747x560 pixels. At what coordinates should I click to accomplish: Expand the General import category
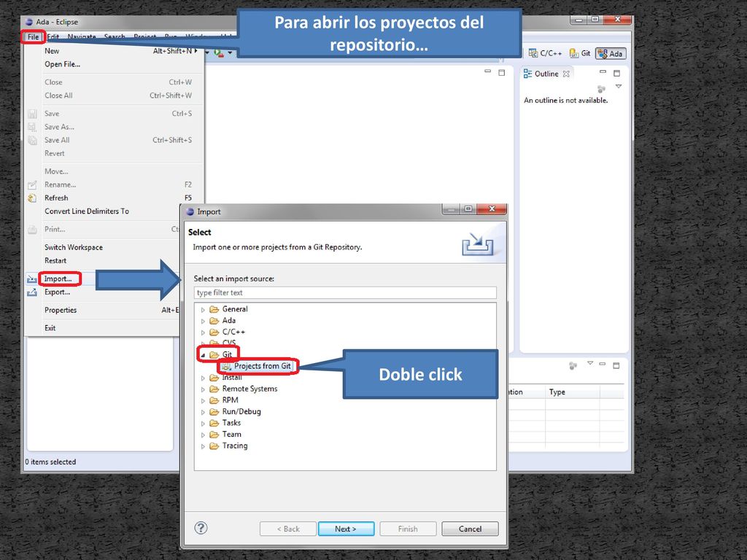(203, 310)
